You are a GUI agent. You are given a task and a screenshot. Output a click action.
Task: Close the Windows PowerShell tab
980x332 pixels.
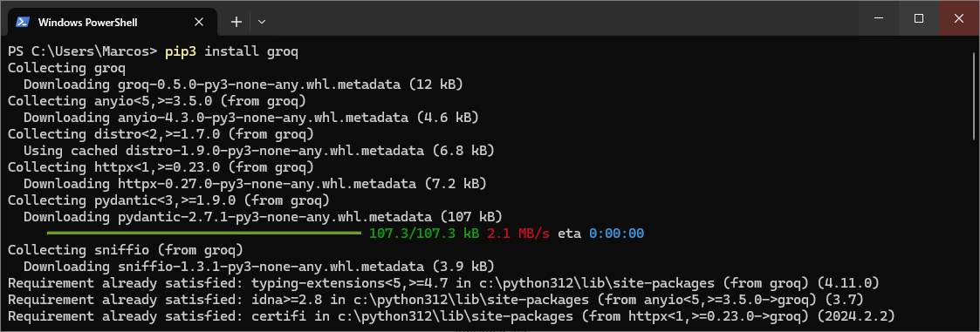click(199, 22)
